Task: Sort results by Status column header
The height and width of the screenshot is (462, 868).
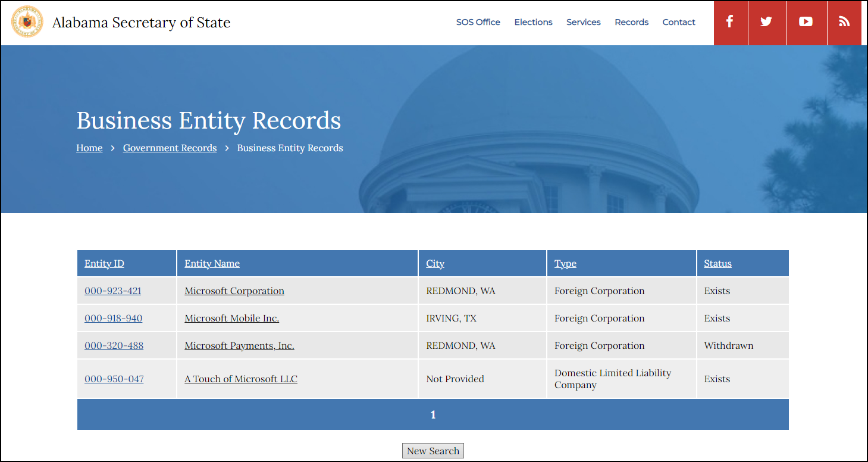Action: (717, 264)
